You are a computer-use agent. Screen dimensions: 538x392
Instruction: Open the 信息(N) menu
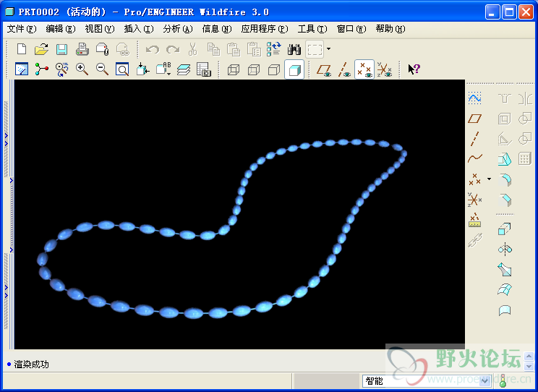pyautogui.click(x=217, y=29)
